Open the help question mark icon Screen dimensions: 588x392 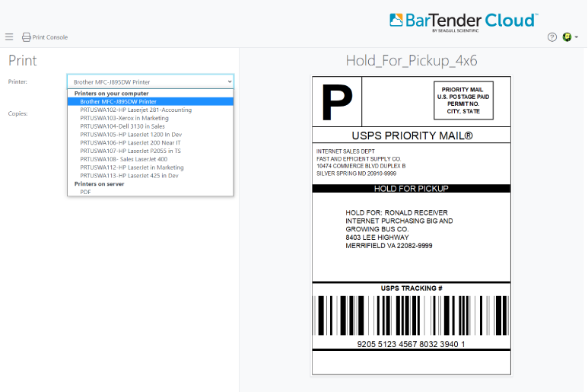click(552, 37)
